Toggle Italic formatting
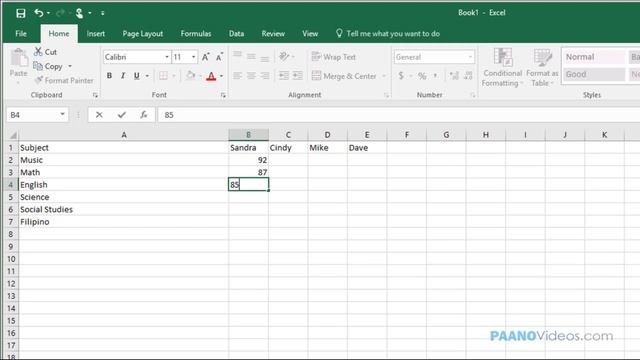 pyautogui.click(x=123, y=76)
